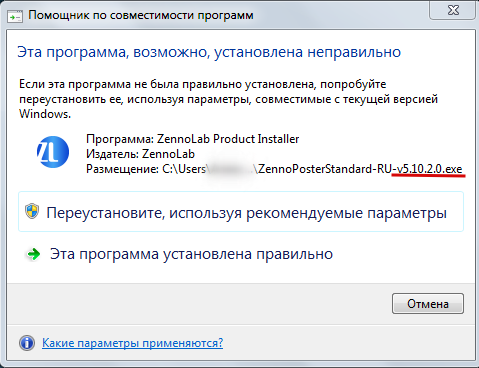
Task: Click the blue info icon near the help link
Action: pos(27,343)
